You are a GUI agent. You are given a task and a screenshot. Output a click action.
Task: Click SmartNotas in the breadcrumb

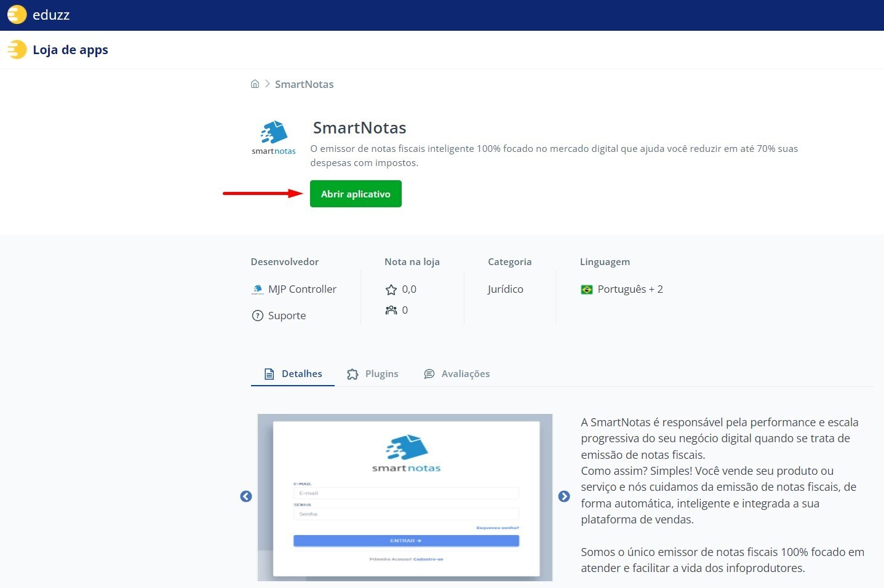coord(304,84)
